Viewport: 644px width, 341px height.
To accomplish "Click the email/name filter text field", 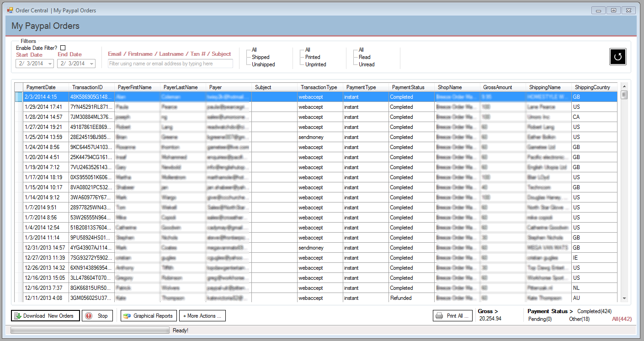I will click(x=170, y=64).
